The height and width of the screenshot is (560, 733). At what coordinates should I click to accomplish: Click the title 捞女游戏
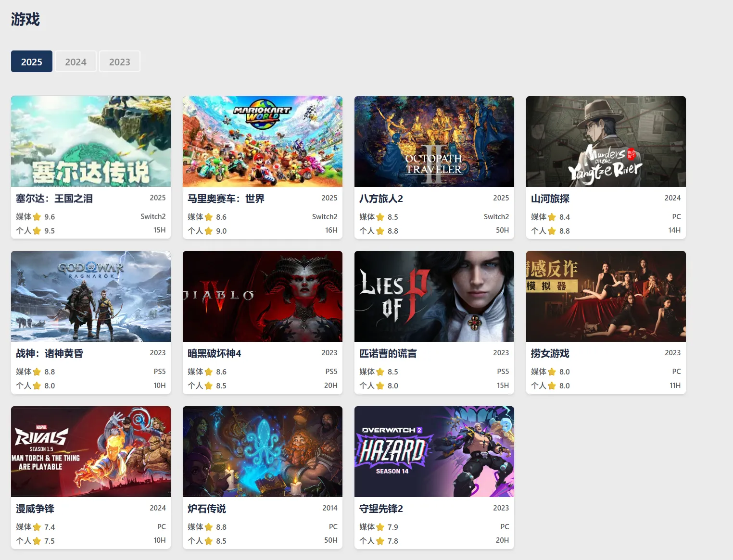tap(550, 353)
